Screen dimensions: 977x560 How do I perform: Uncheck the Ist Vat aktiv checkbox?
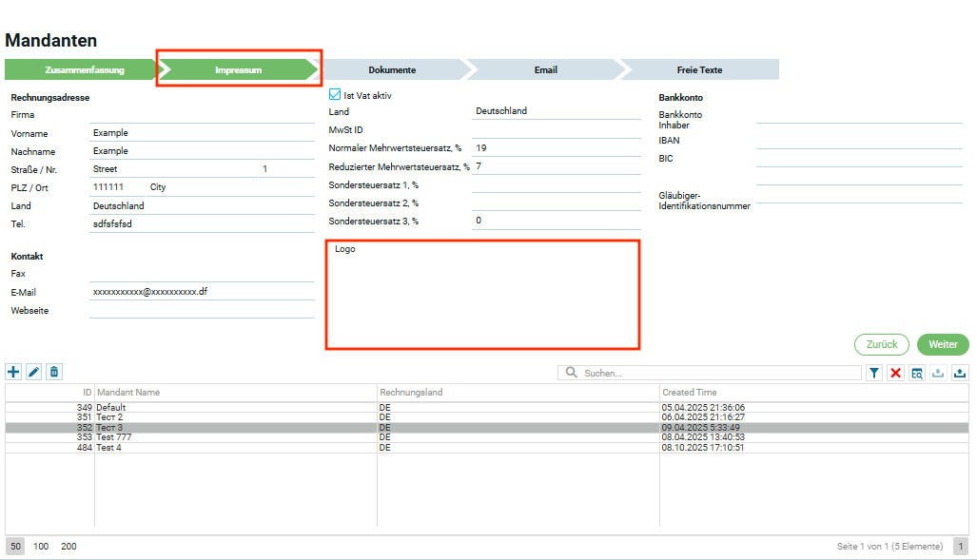click(x=335, y=95)
